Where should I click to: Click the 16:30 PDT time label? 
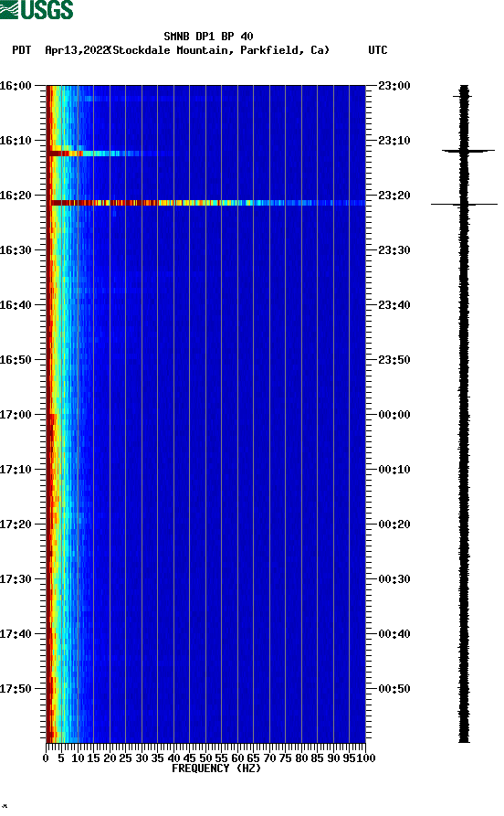click(16, 249)
